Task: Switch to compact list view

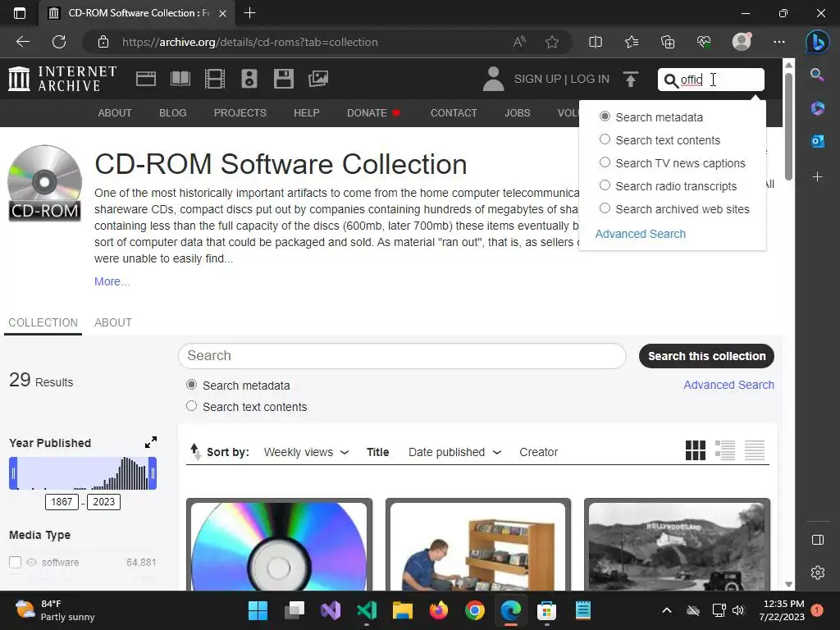Action: [x=755, y=450]
